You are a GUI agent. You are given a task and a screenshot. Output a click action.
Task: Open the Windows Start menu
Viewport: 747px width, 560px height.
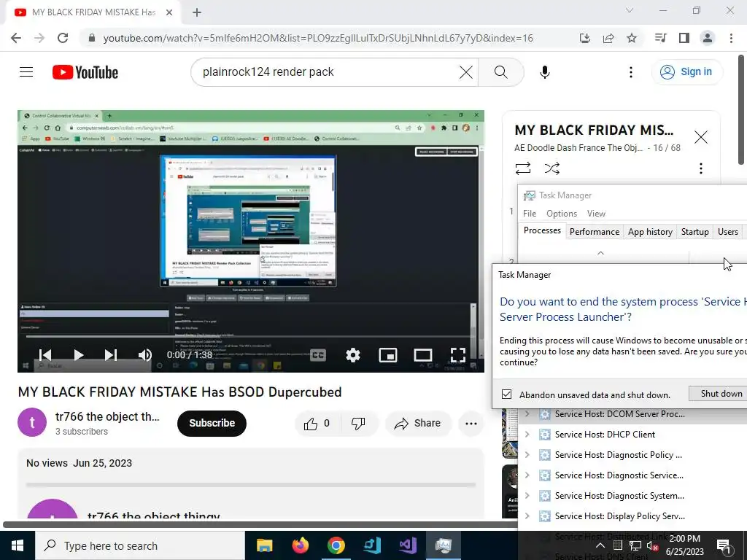click(x=18, y=545)
